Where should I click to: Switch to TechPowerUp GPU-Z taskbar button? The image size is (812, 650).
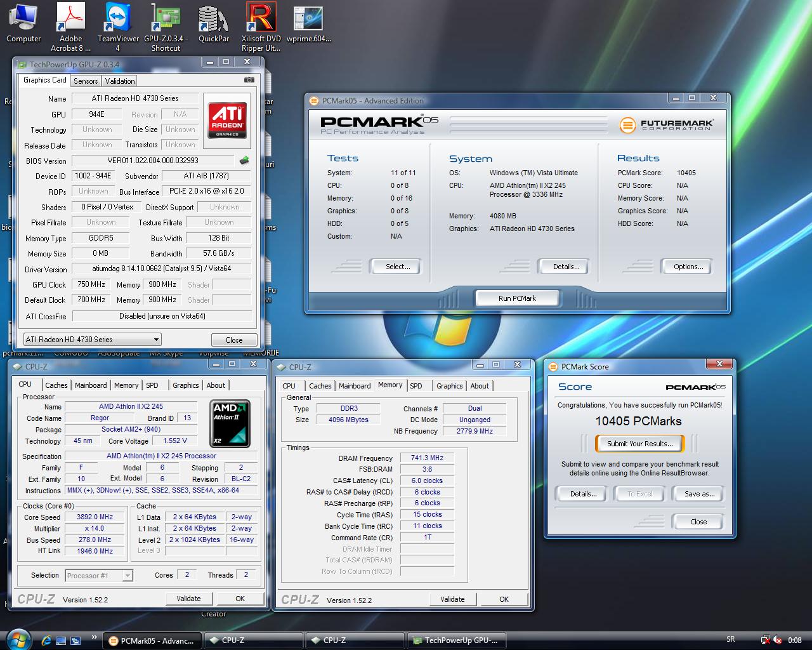(457, 640)
